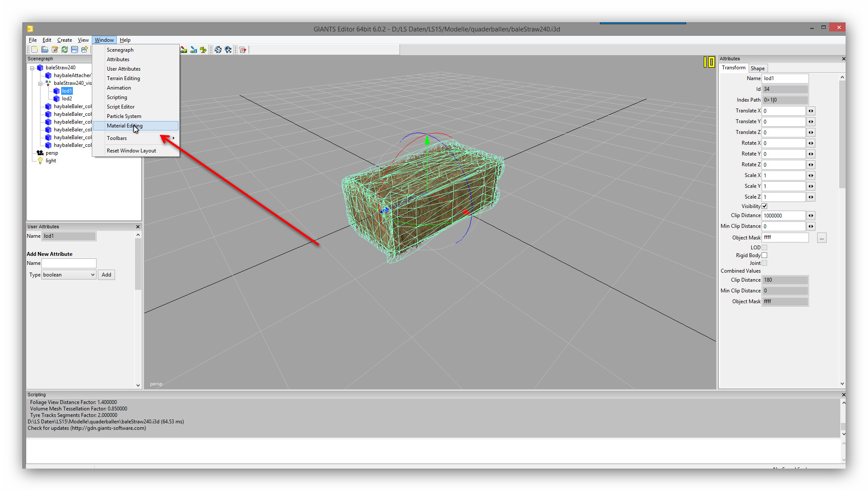Click the Object Mask ellipsis button

821,238
